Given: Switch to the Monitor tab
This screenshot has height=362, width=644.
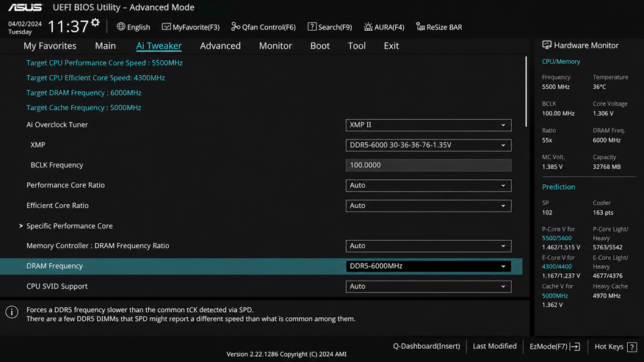Looking at the screenshot, I should (275, 46).
